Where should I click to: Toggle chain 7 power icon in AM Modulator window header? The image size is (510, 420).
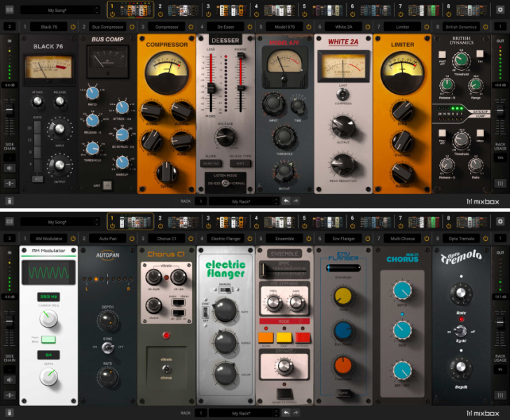point(401,226)
